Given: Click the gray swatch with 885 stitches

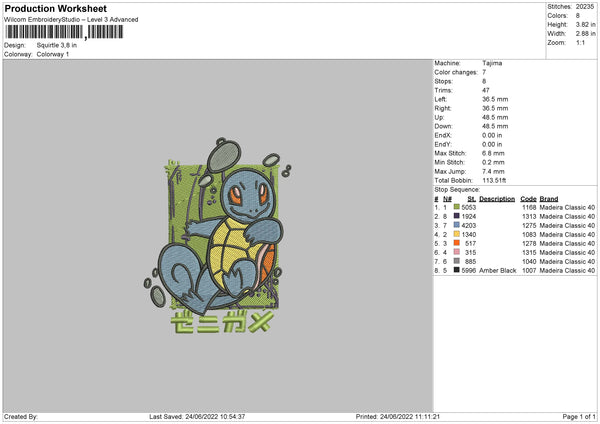Looking at the screenshot, I should click(x=457, y=261).
